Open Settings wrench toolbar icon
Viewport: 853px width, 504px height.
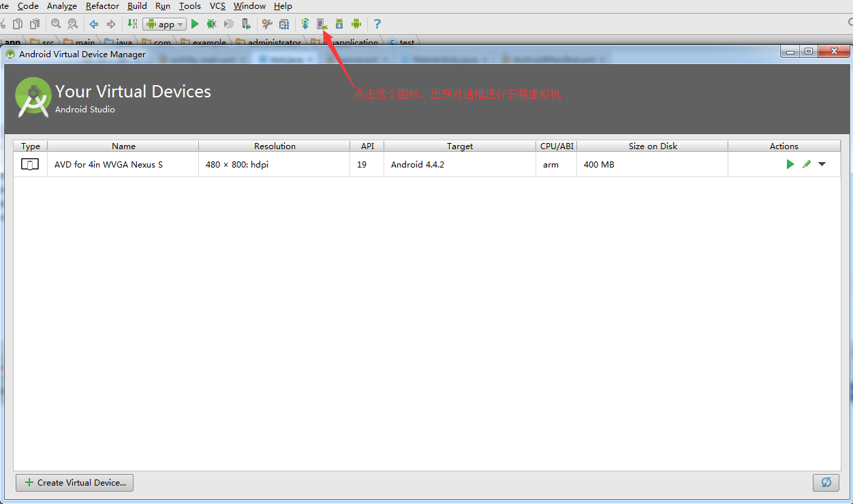coord(267,24)
